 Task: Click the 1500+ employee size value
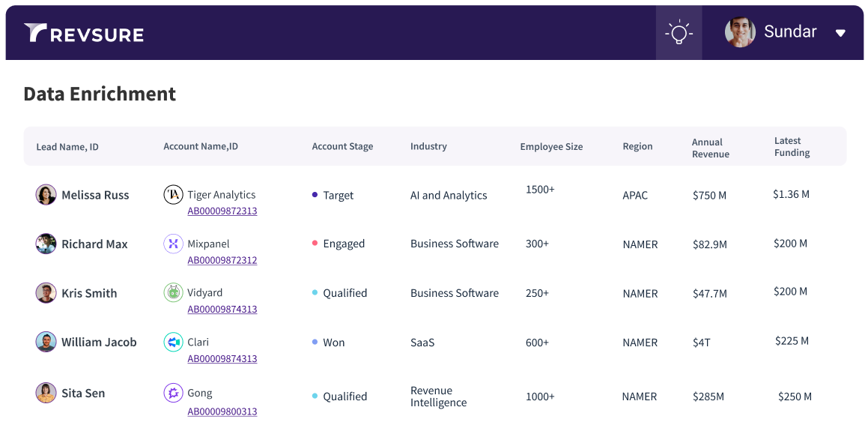click(540, 190)
